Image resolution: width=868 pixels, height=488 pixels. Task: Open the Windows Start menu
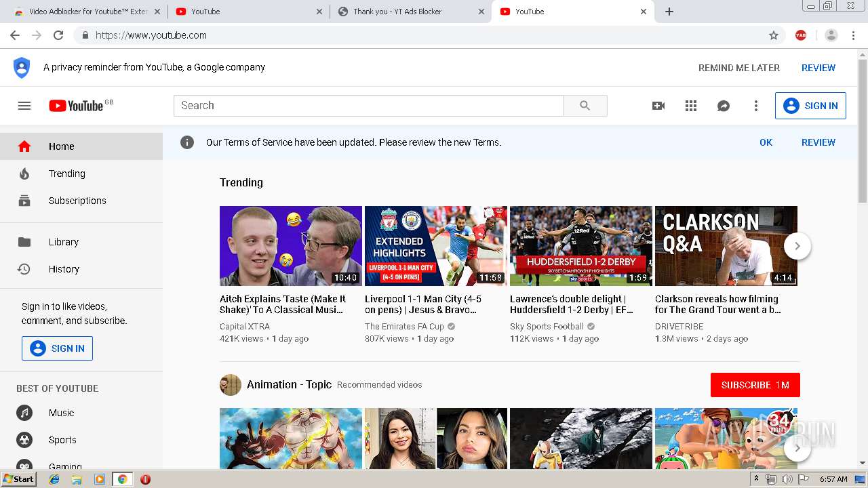point(18,479)
